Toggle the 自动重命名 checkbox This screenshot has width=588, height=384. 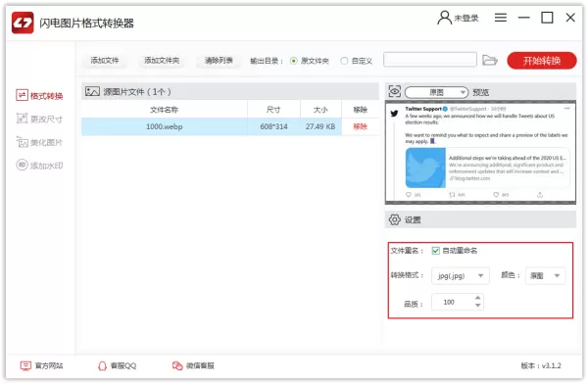coord(435,251)
